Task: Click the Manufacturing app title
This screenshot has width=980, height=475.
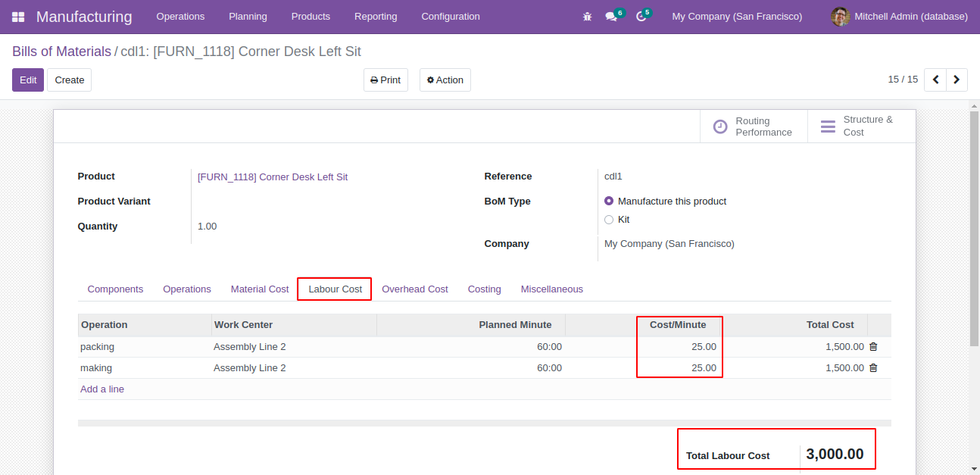Action: click(x=84, y=17)
